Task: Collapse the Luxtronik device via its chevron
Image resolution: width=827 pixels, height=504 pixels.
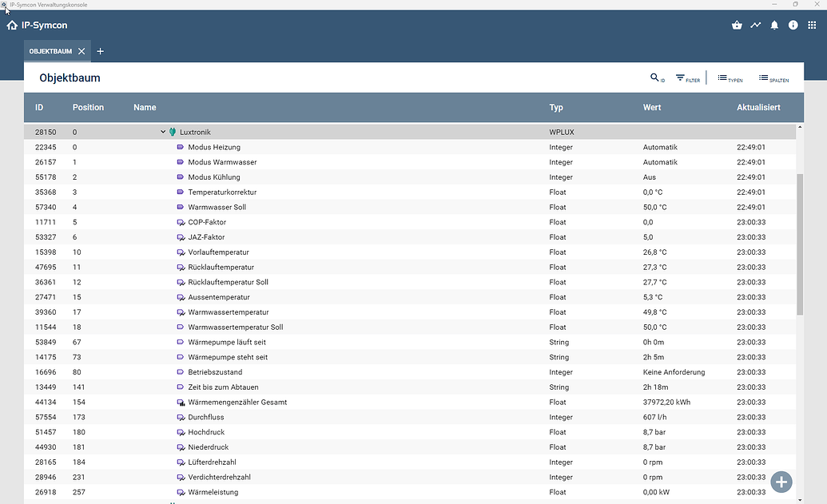Action: coord(162,132)
